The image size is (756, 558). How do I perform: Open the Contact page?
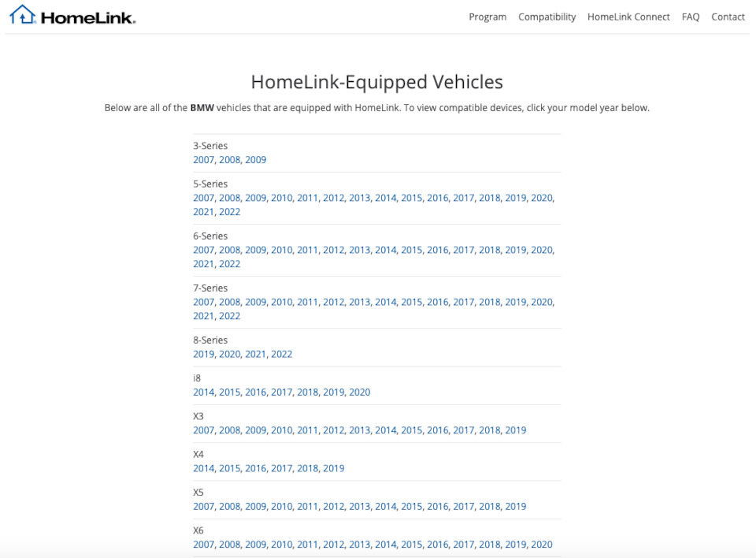pos(728,17)
